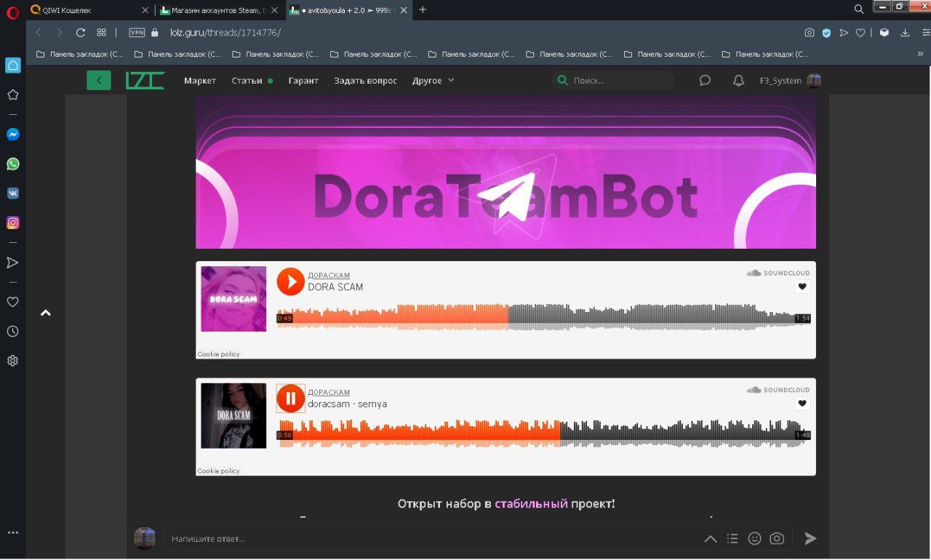Add page to bookmarks via address bar heart
This screenshot has height=560, width=931.
click(860, 33)
